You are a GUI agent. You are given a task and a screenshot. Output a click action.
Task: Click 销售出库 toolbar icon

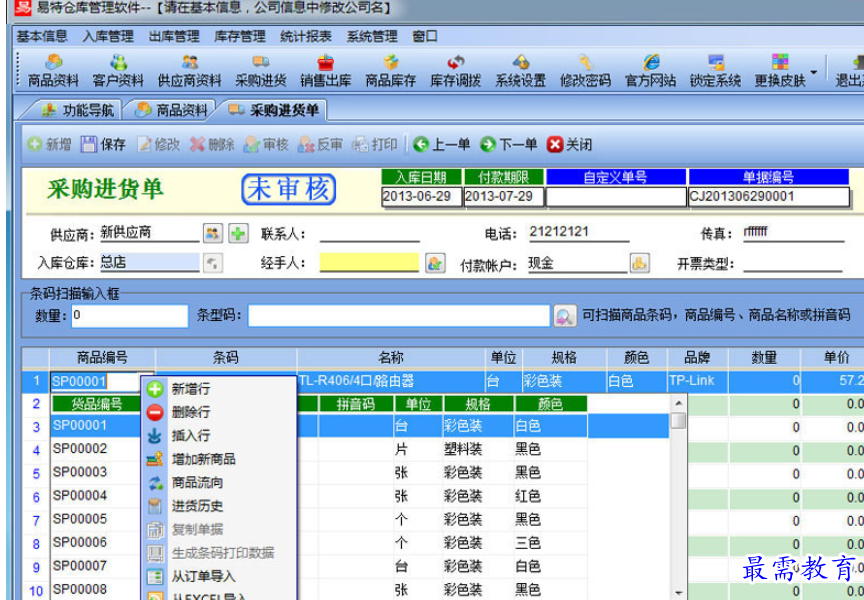326,71
